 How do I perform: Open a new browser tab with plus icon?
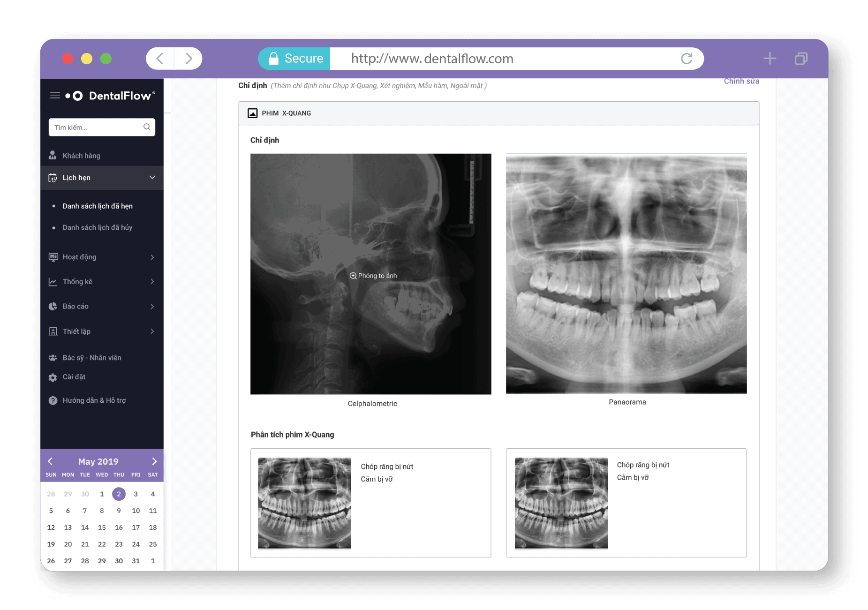tap(770, 59)
